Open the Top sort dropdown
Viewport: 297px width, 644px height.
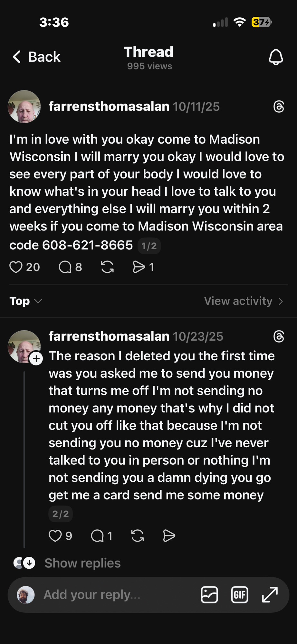26,301
